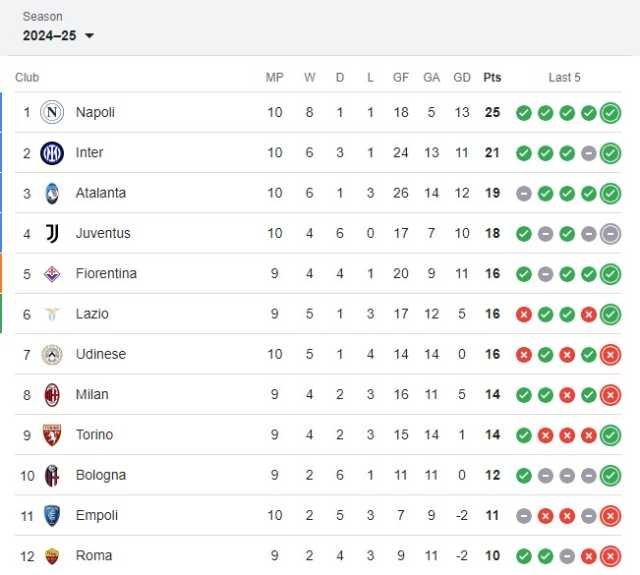Click the Udinese club crest
This screenshot has height=575, width=640.
(x=52, y=354)
